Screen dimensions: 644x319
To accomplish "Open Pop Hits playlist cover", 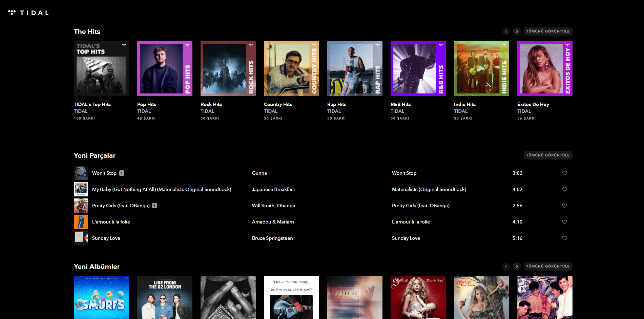I will (x=165, y=69).
